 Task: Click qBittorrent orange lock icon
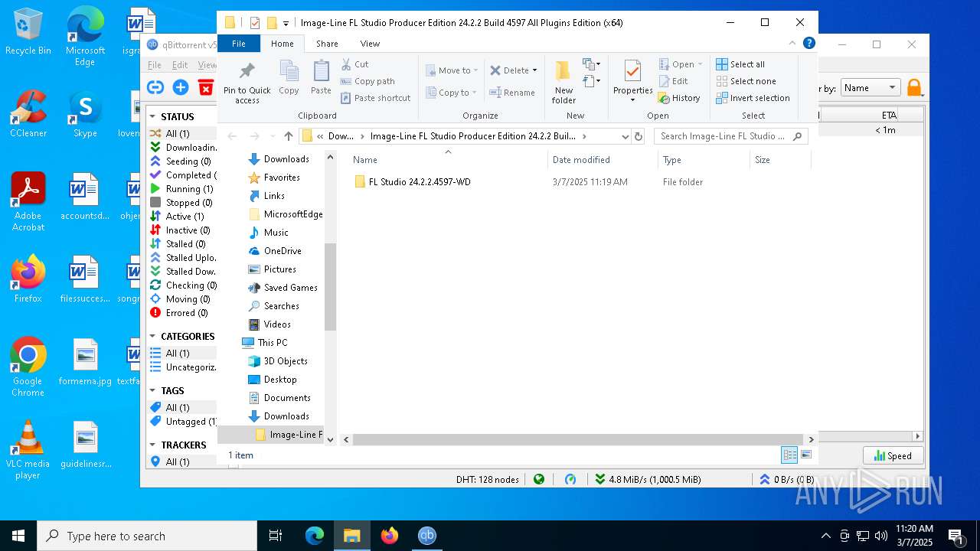[x=914, y=88]
